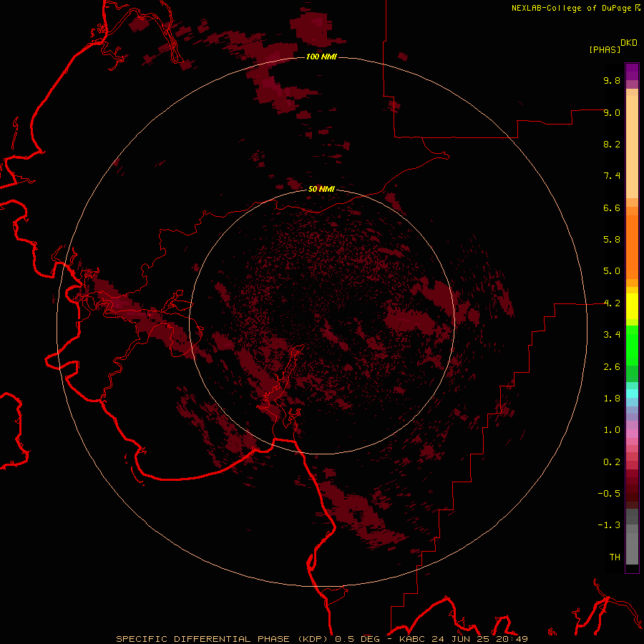This screenshot has width=644, height=644.
Task: Click the TH threshold label on the scale
Action: click(615, 557)
